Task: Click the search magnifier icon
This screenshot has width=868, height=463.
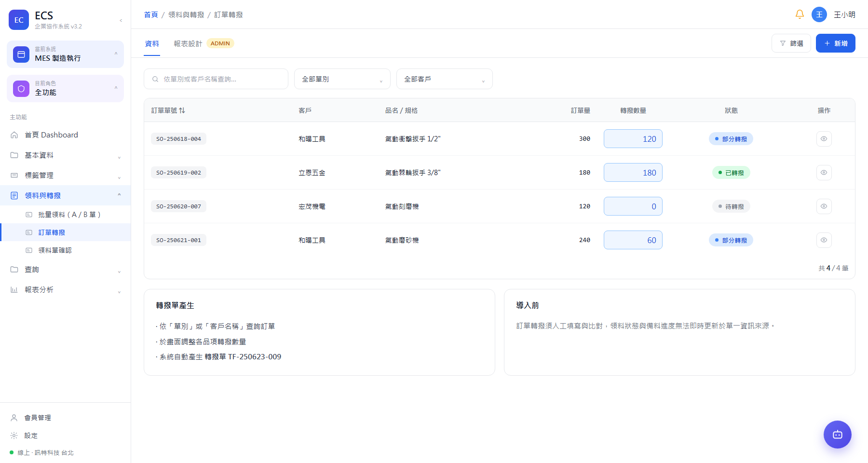Action: point(155,79)
